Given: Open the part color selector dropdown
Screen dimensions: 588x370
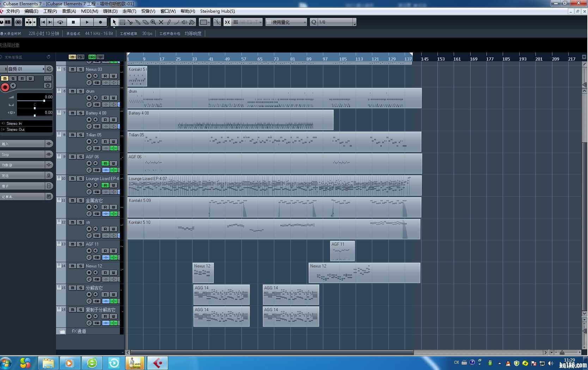Looking at the screenshot, I should 205,22.
